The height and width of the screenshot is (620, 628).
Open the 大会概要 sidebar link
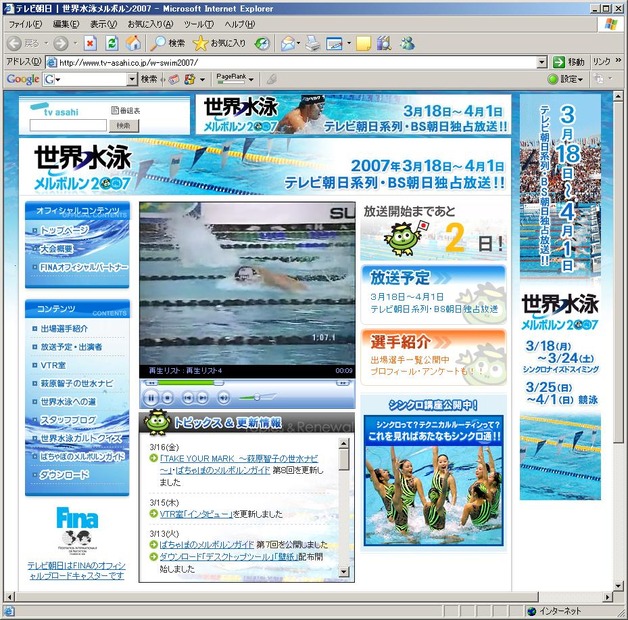pos(56,249)
